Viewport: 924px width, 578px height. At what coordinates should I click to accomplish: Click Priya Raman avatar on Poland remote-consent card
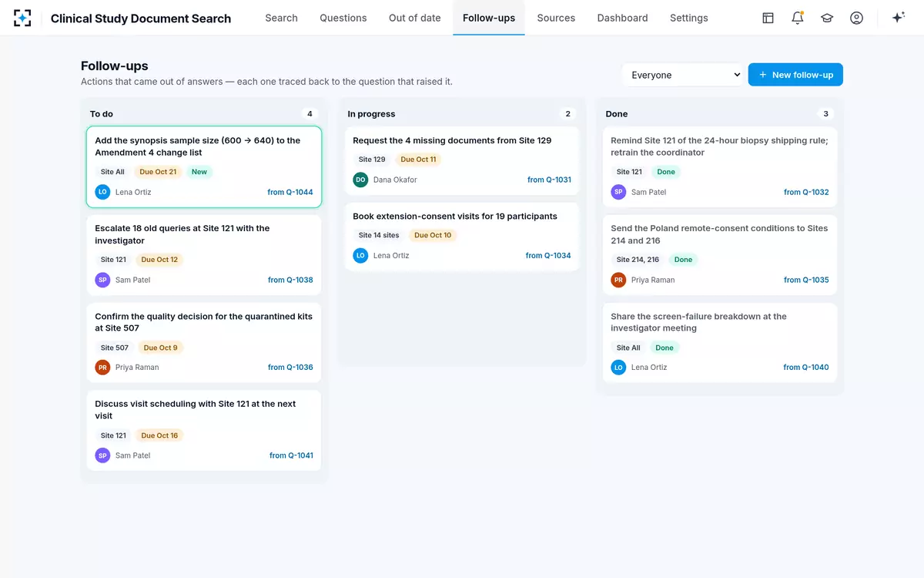pos(618,280)
